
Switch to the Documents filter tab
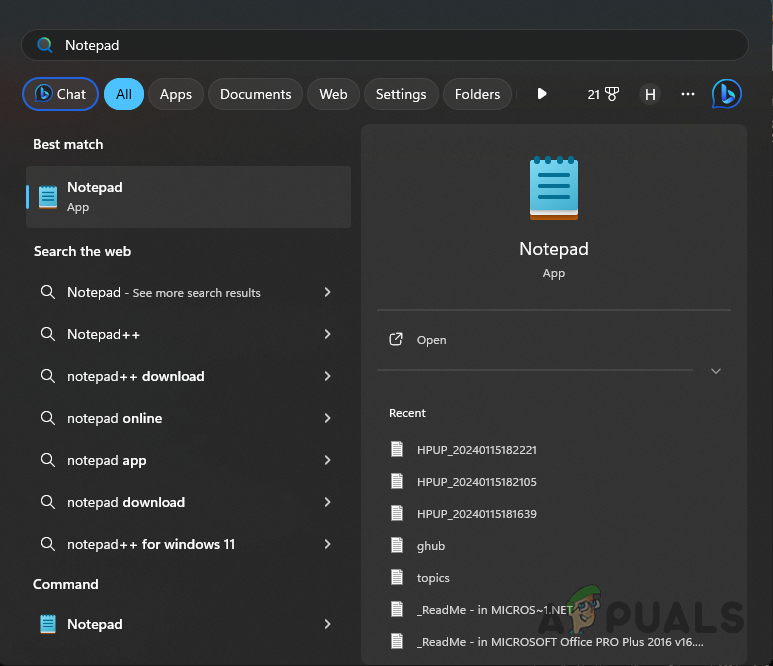[x=255, y=94]
